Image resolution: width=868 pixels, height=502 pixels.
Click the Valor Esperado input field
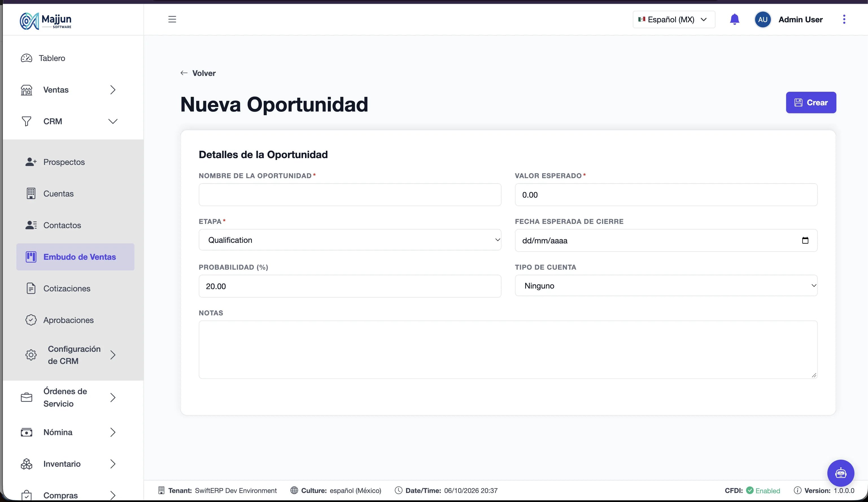pyautogui.click(x=666, y=195)
